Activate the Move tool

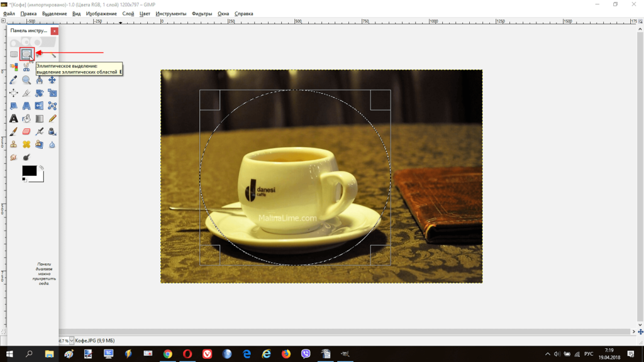[x=52, y=80]
